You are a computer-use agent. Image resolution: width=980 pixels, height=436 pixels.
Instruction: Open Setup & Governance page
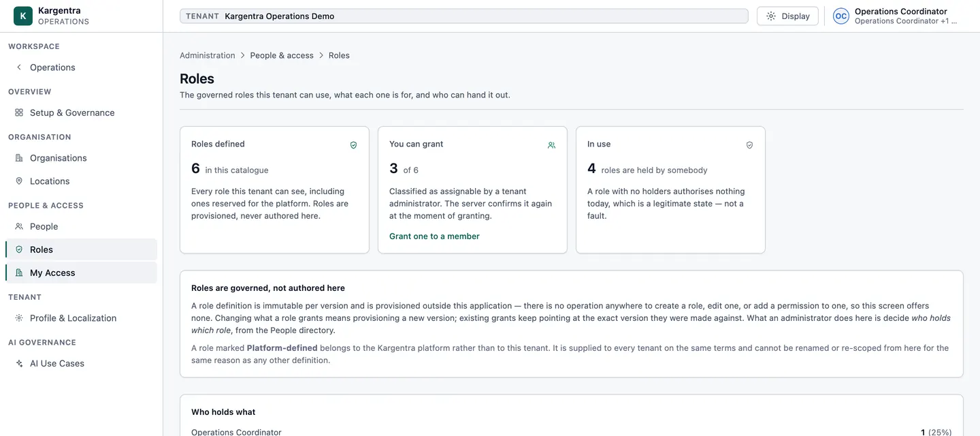(x=81, y=112)
